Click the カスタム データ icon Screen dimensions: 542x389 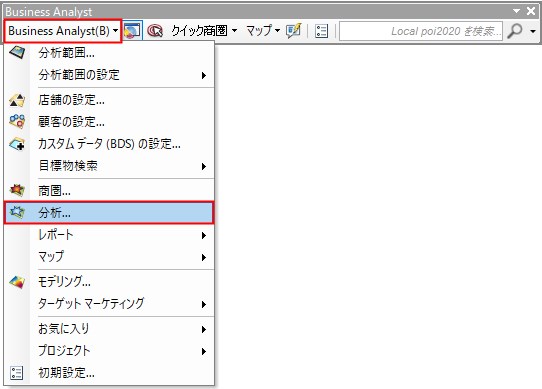17,144
